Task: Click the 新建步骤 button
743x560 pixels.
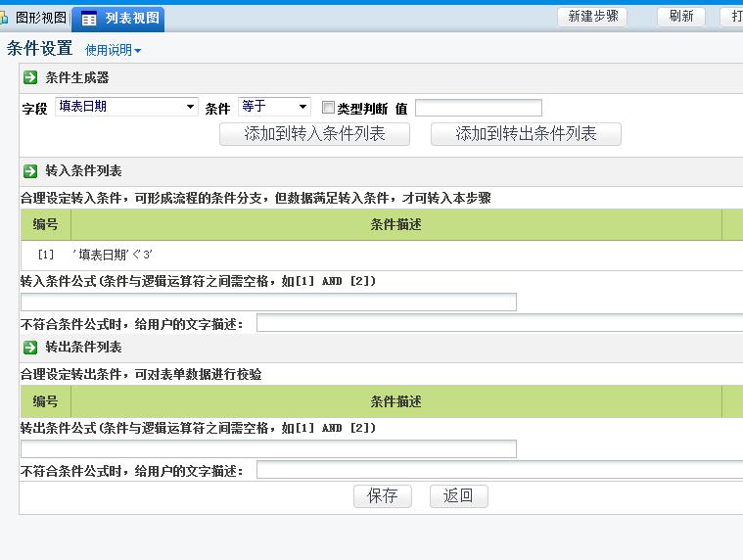Action: pos(592,17)
